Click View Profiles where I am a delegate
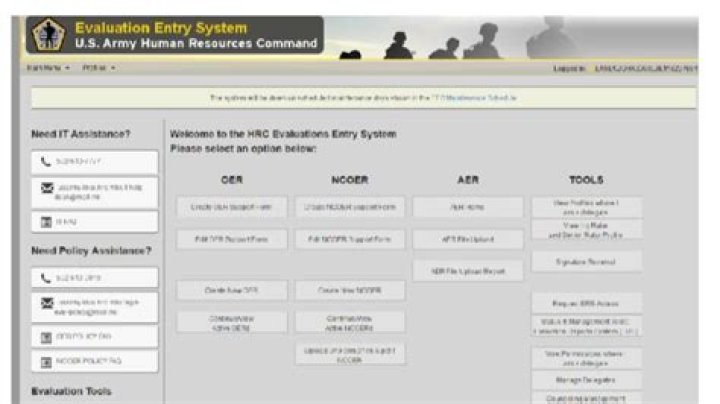 [x=586, y=208]
